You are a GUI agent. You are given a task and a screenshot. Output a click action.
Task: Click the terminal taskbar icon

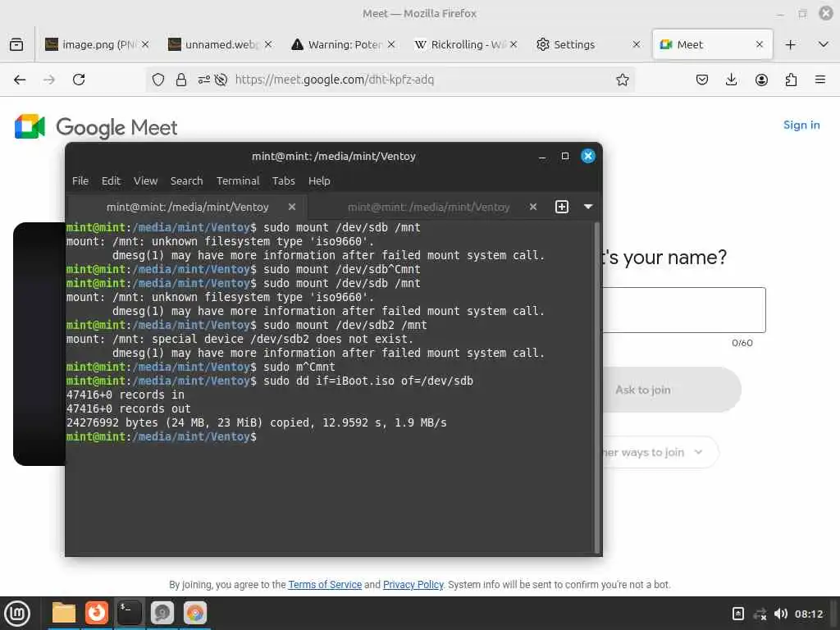129,613
